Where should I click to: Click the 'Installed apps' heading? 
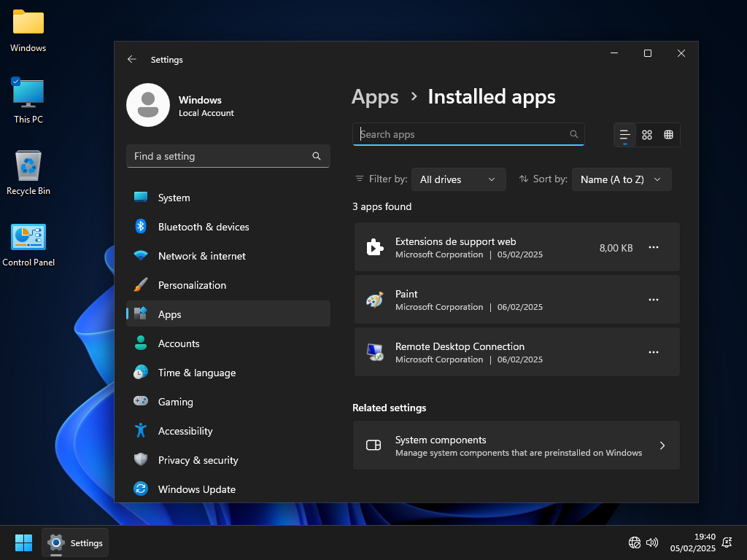tap(492, 97)
